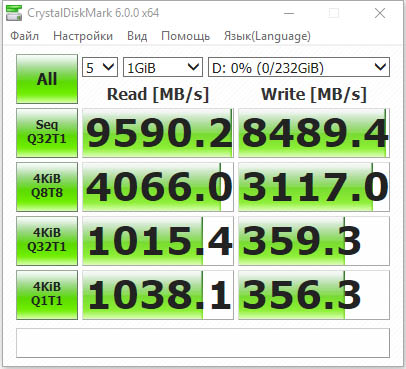Start the Seq Q32T1 test
This screenshot has width=406, height=369.
[47, 133]
